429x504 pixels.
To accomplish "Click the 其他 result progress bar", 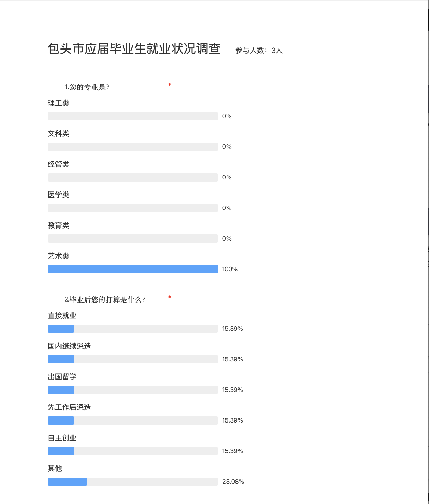I will coord(133,482).
